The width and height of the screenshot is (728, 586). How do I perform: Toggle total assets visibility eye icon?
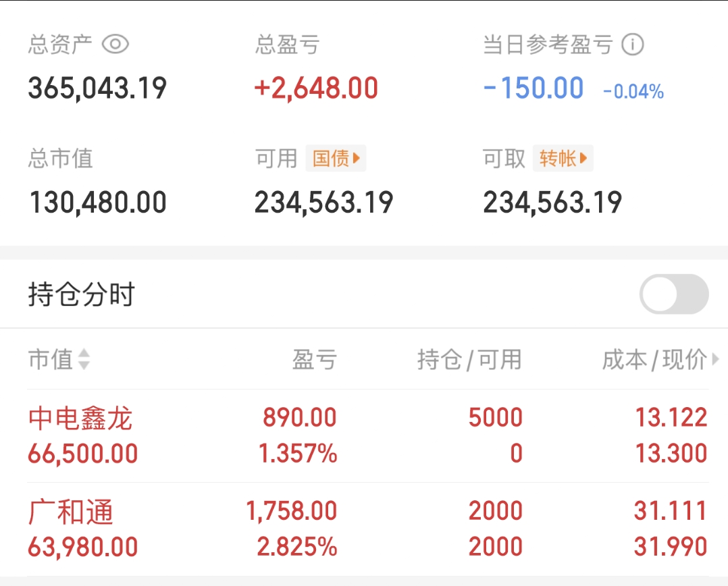coord(115,45)
